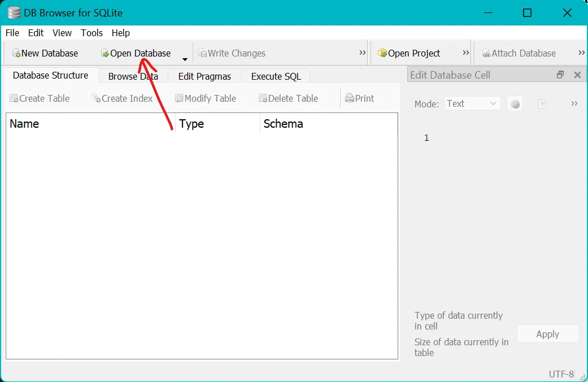Expand the Open Database dropdown arrow

[x=185, y=59]
